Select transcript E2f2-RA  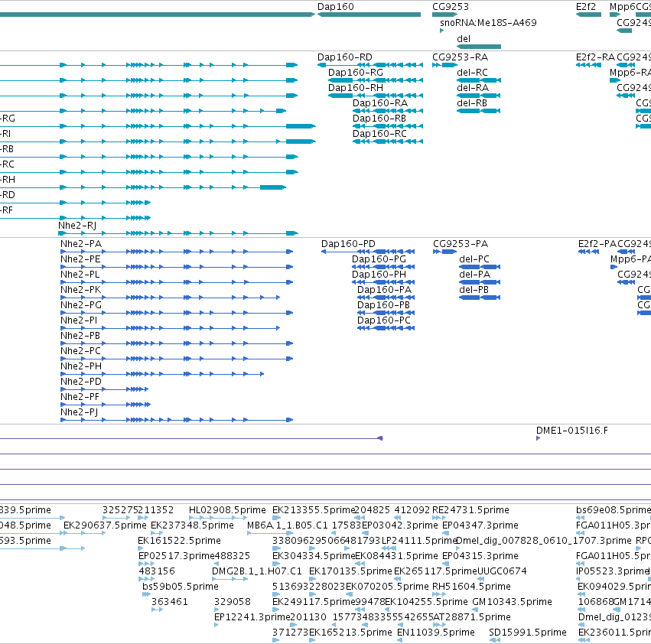(595, 57)
